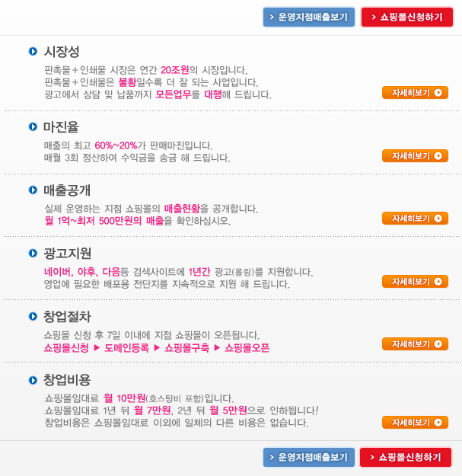Click the blue bullet icon beside 창업비용
The height and width of the screenshot is (476, 462).
pyautogui.click(x=33, y=380)
